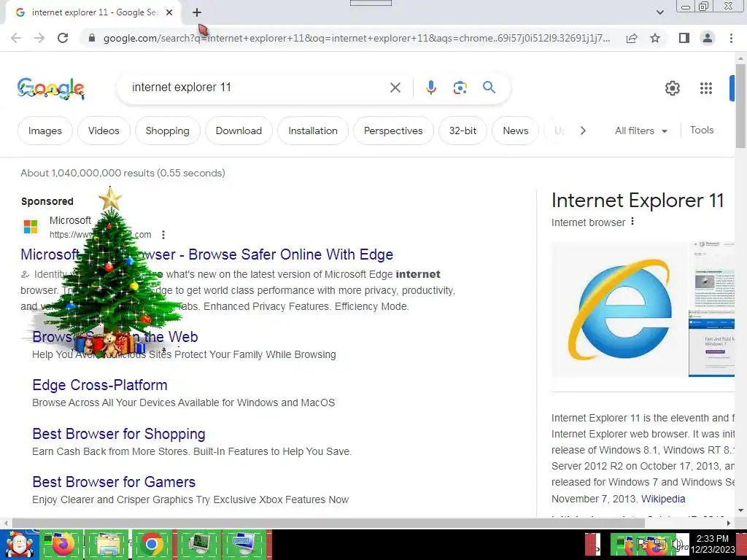The height and width of the screenshot is (560, 747).
Task: Select the Download filter chip
Action: [239, 131]
